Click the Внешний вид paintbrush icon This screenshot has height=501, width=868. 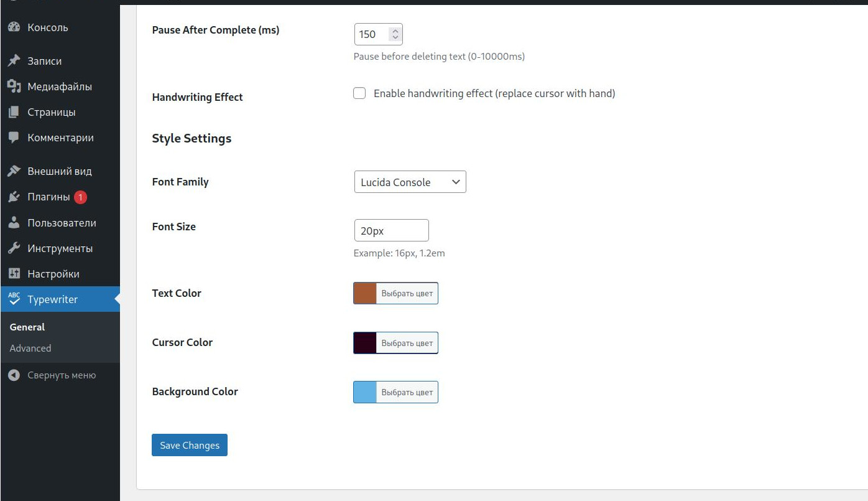tap(14, 171)
